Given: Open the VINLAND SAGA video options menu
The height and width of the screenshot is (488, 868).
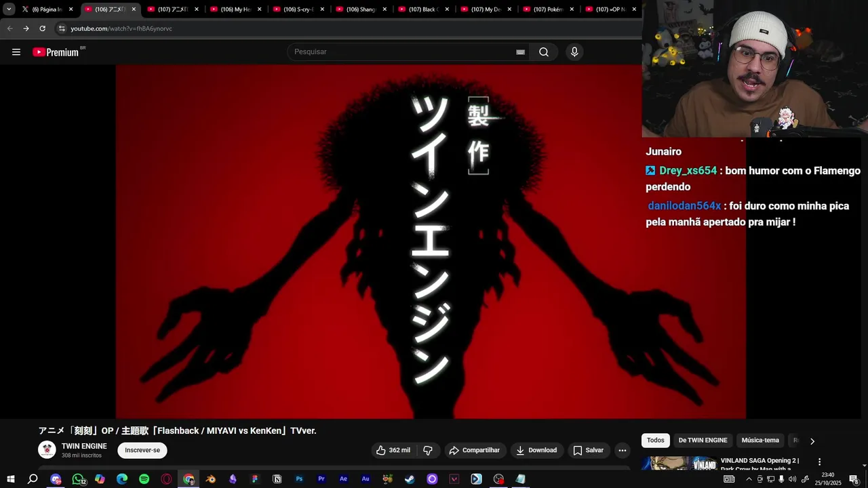Looking at the screenshot, I should tap(819, 462).
